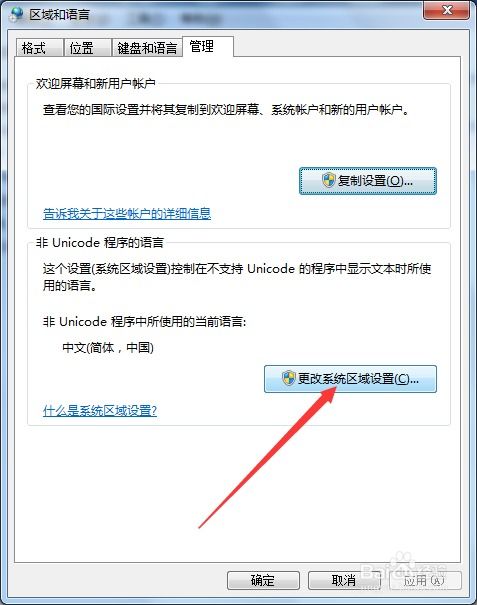Confirm with the 确定 button
The image size is (477, 605).
(263, 580)
